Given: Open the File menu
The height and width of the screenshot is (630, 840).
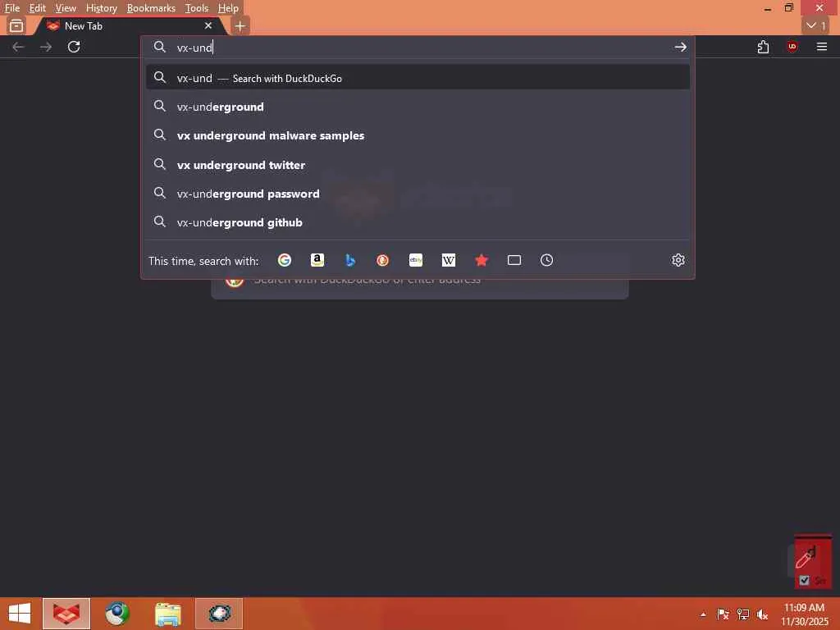Looking at the screenshot, I should point(11,8).
